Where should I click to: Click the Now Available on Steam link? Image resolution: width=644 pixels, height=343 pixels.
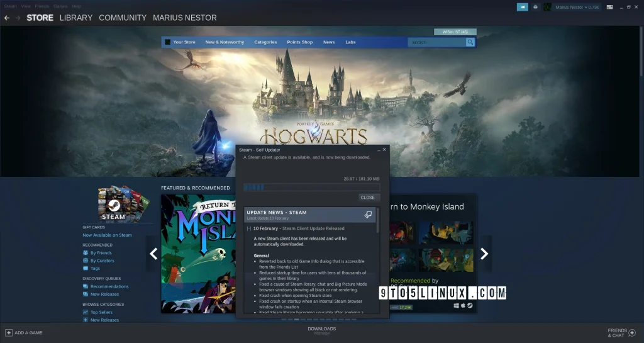coord(107,235)
